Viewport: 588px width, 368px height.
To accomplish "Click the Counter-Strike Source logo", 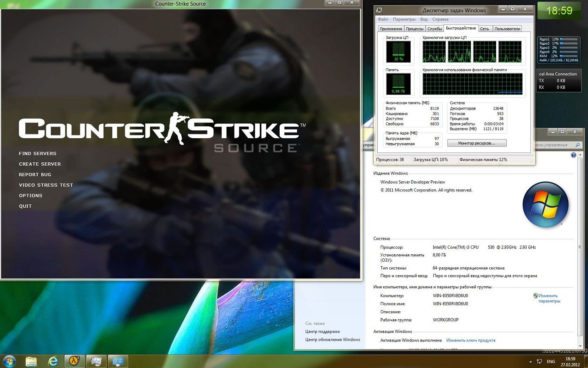I will tap(162, 132).
